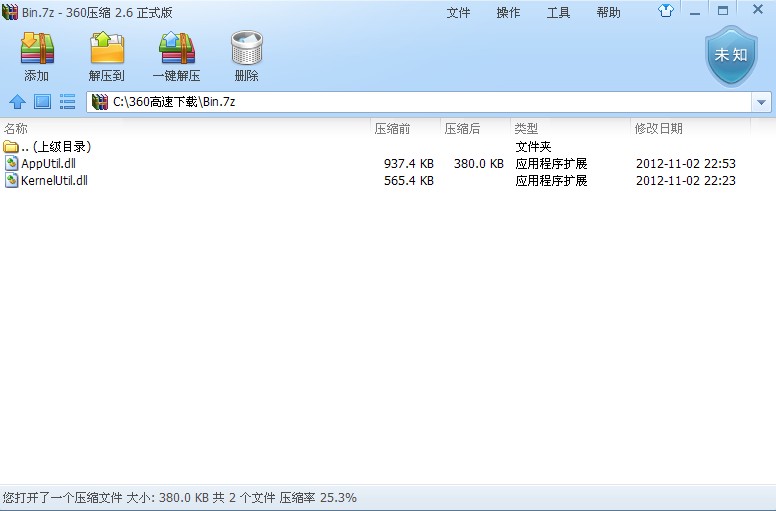Open the skin shirt icon in title bar
Image resolution: width=776 pixels, height=511 pixels.
click(x=666, y=10)
